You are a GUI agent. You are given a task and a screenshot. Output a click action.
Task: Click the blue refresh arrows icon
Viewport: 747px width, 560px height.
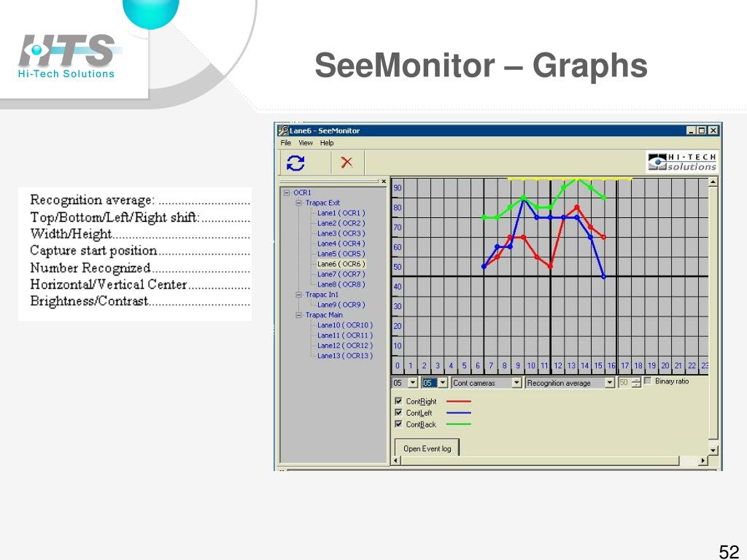296,163
